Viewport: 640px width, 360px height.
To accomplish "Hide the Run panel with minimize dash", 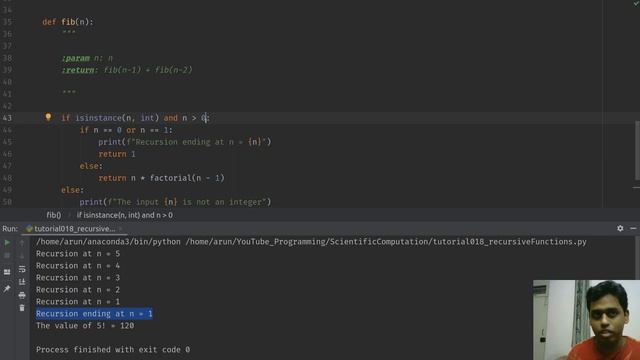I will [x=633, y=229].
